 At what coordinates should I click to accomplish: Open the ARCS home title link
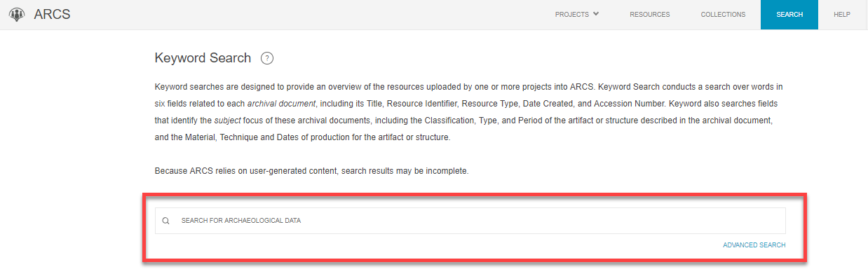pyautogui.click(x=52, y=15)
